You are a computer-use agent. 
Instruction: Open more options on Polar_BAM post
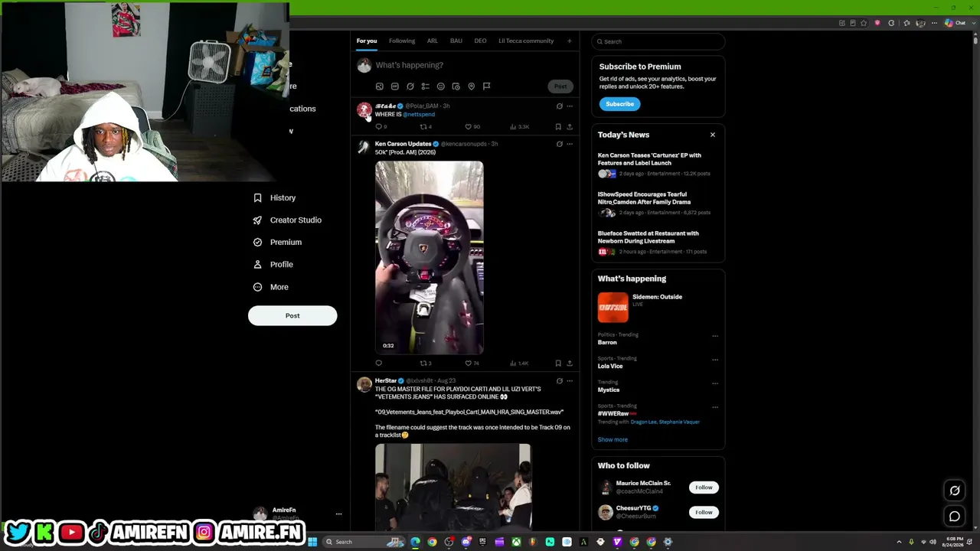pos(569,106)
